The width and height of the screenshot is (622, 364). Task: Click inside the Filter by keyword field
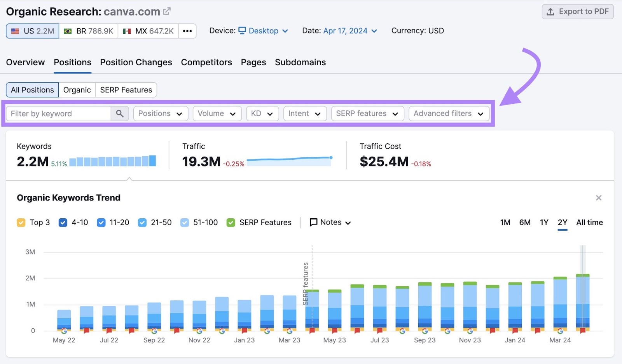58,113
